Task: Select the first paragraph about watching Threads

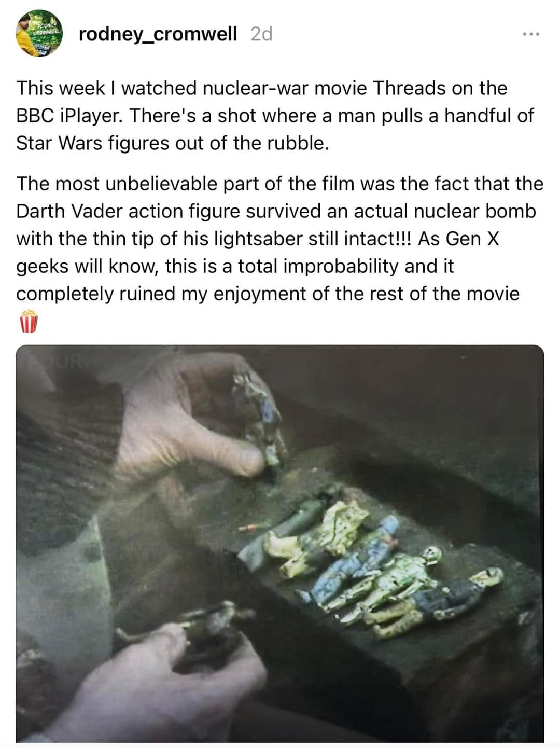Action: pos(275,116)
